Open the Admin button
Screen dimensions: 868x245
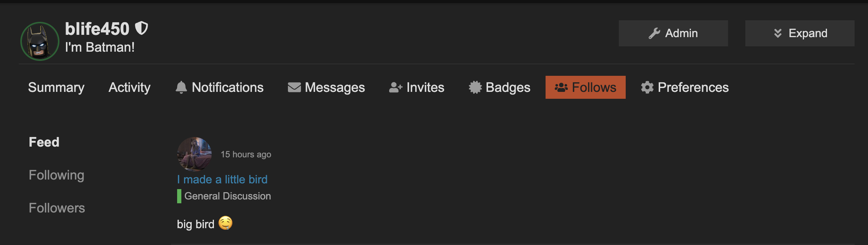pyautogui.click(x=673, y=33)
